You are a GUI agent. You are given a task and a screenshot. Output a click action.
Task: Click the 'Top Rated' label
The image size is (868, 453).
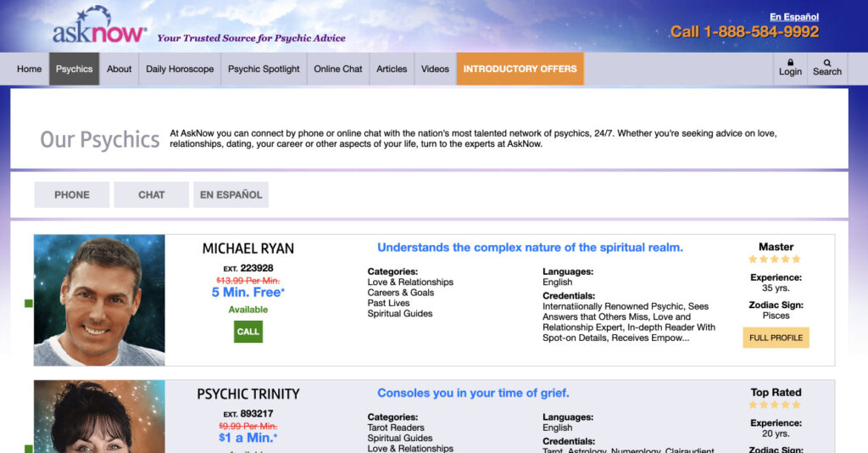click(776, 393)
